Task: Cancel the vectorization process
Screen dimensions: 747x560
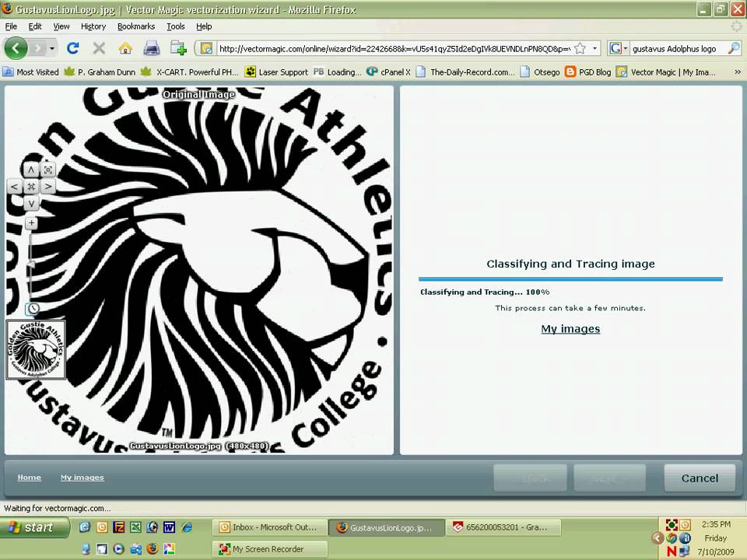Action: click(700, 478)
